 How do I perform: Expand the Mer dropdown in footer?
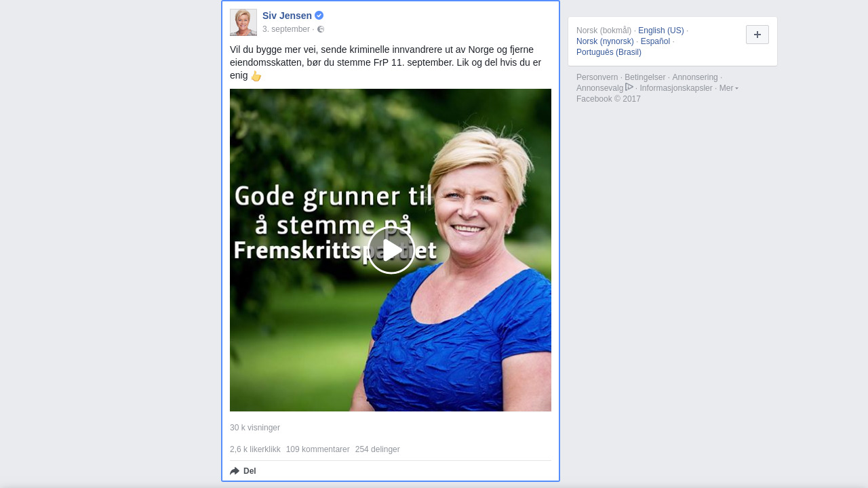click(728, 88)
